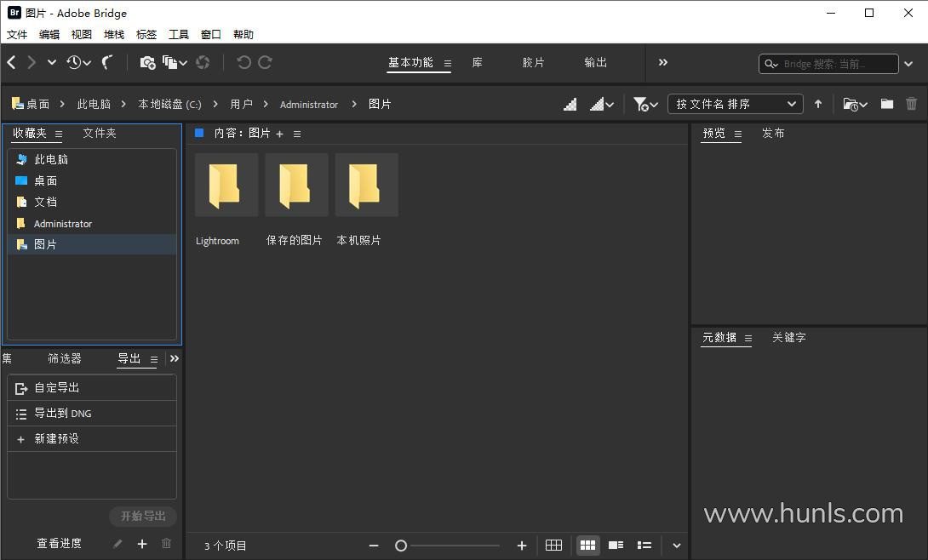Click thumbnail quality icon

click(570, 105)
